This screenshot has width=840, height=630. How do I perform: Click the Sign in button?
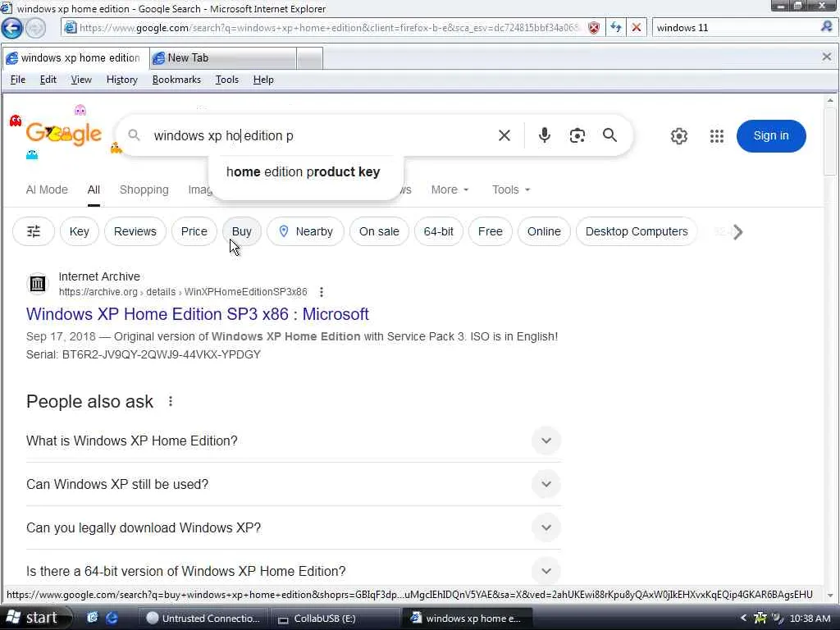tap(771, 135)
